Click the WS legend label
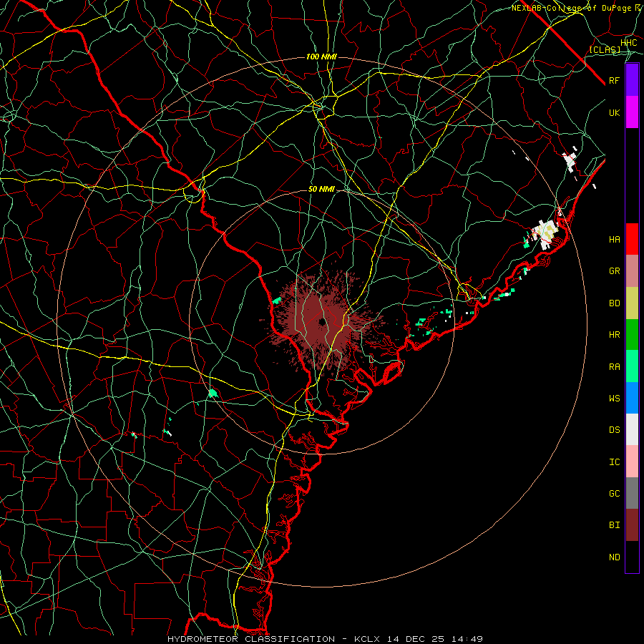The width and height of the screenshot is (644, 644). pos(614,399)
